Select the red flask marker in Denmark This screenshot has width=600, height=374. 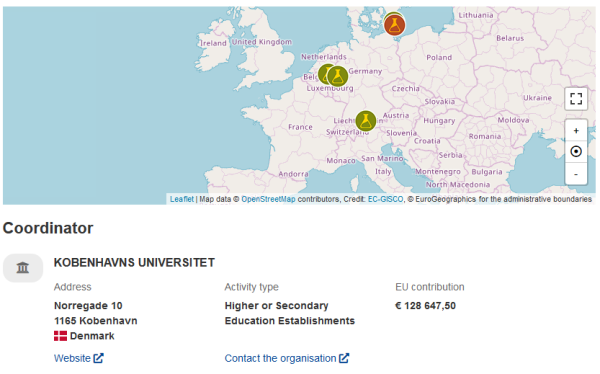click(395, 25)
